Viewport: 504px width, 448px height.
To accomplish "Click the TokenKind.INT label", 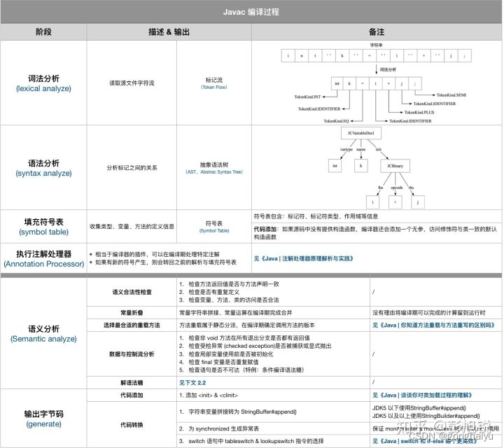I will (307, 97).
